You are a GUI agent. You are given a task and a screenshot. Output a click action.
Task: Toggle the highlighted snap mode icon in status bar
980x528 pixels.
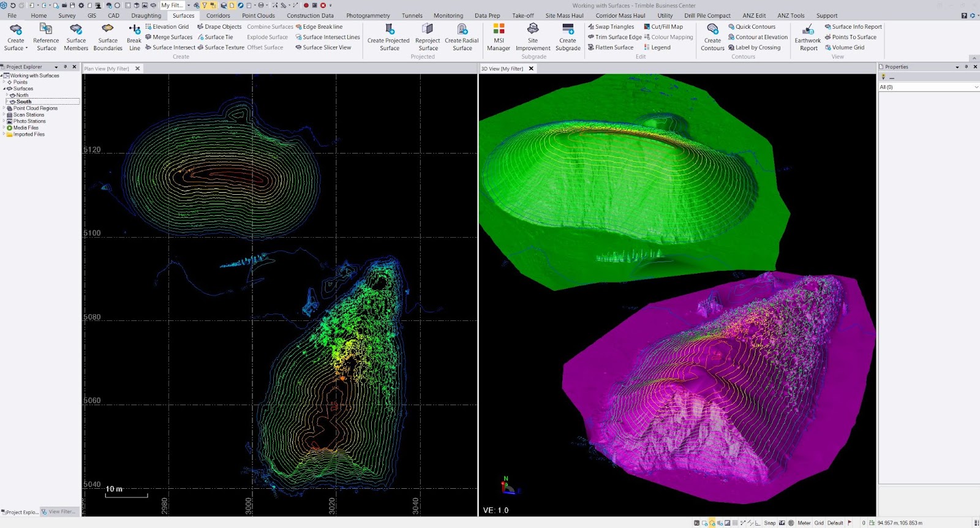tap(712, 523)
